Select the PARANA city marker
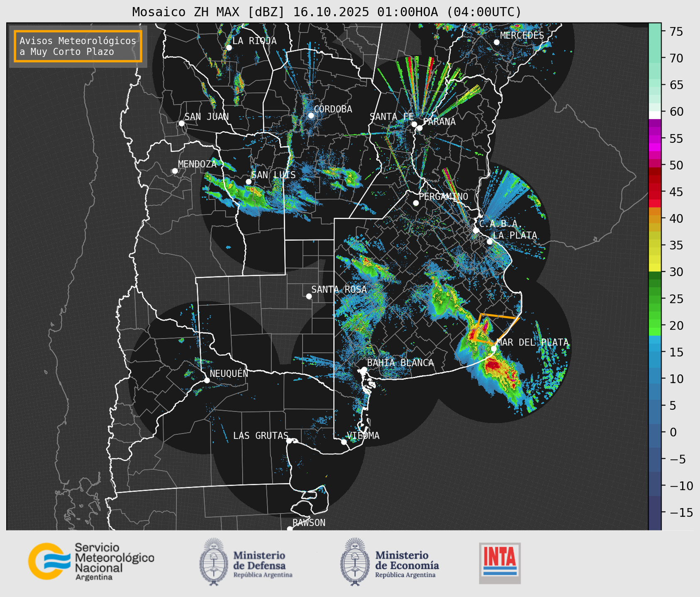 click(420, 128)
